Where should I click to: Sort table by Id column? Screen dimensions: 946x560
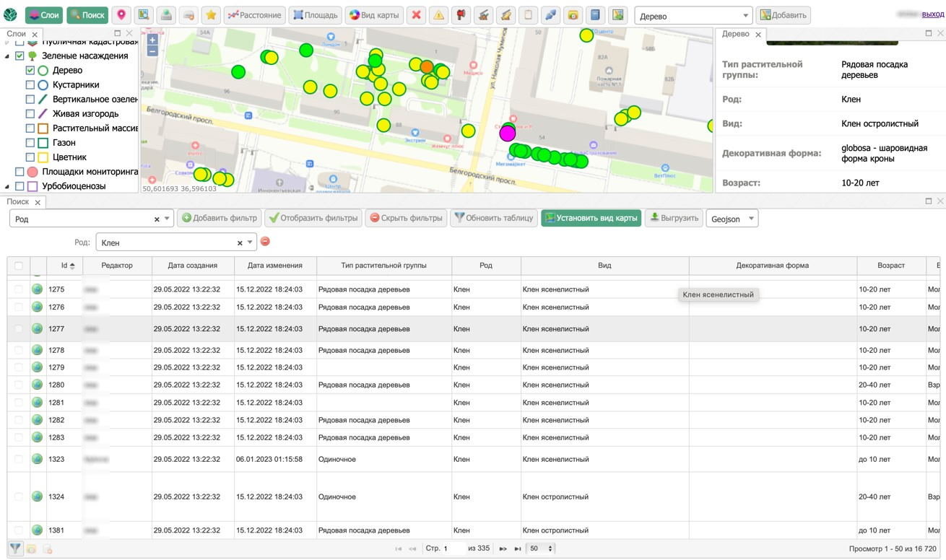pyautogui.click(x=64, y=266)
